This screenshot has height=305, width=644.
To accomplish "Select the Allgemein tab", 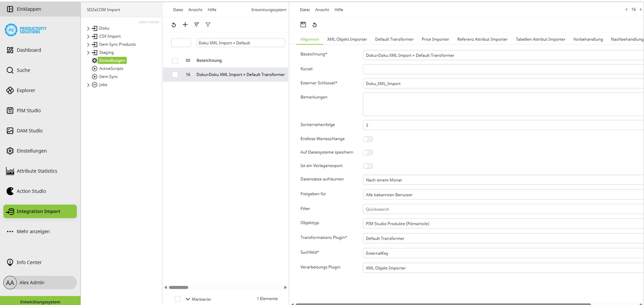I will coord(310,39).
